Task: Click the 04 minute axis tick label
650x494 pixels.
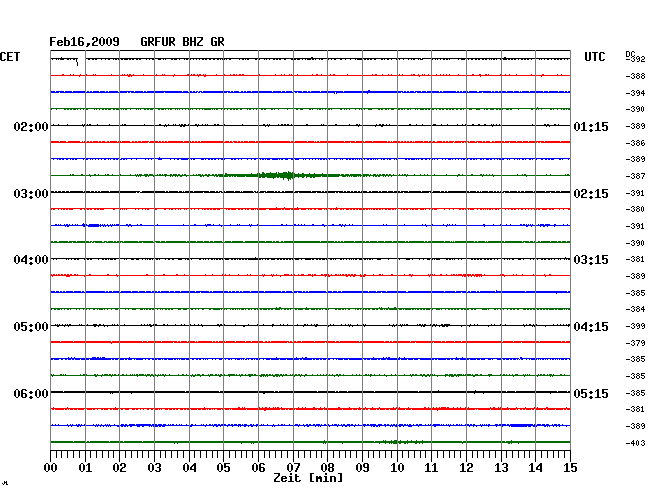Action: [189, 468]
